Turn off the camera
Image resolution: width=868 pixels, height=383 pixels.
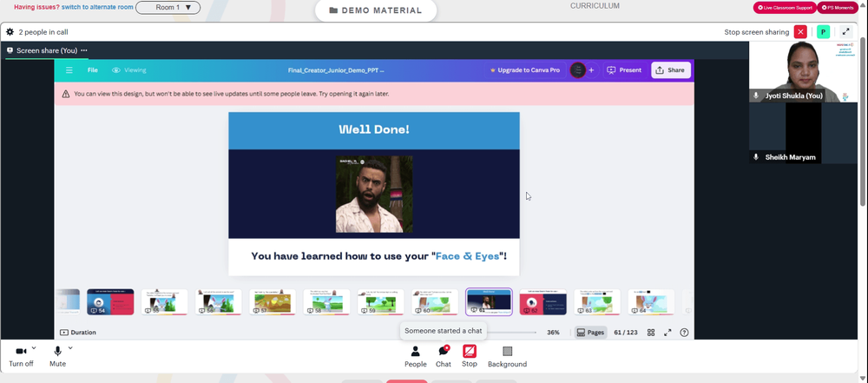[21, 356]
